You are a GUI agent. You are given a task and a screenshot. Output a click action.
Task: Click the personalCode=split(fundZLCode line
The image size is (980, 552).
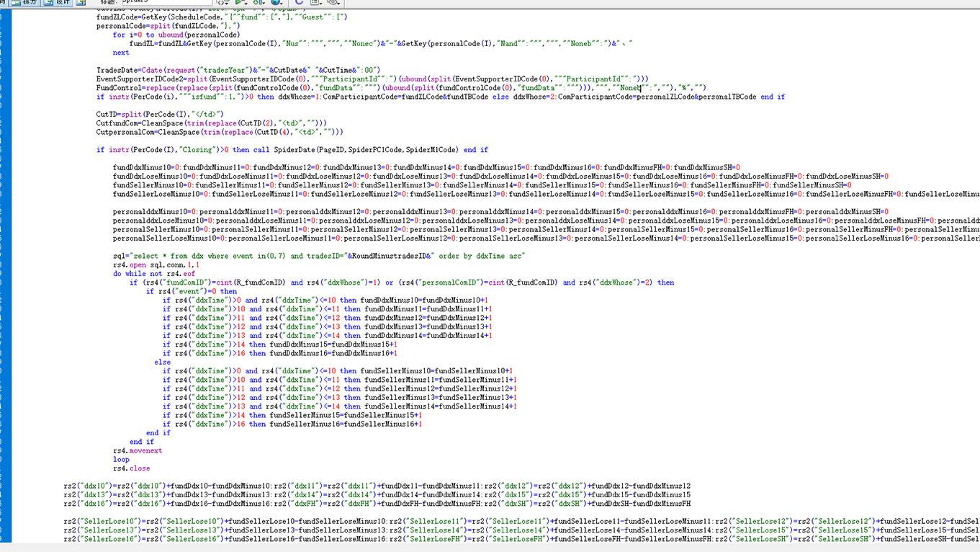(168, 26)
